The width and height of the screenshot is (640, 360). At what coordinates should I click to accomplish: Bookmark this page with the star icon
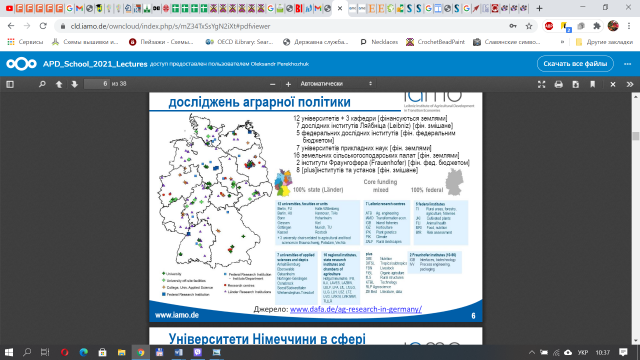(529, 26)
